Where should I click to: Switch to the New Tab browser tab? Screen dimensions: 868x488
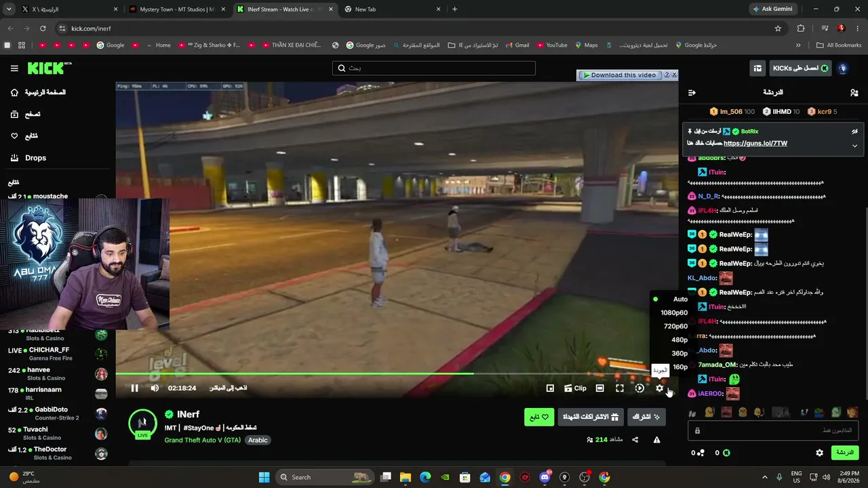(x=393, y=9)
